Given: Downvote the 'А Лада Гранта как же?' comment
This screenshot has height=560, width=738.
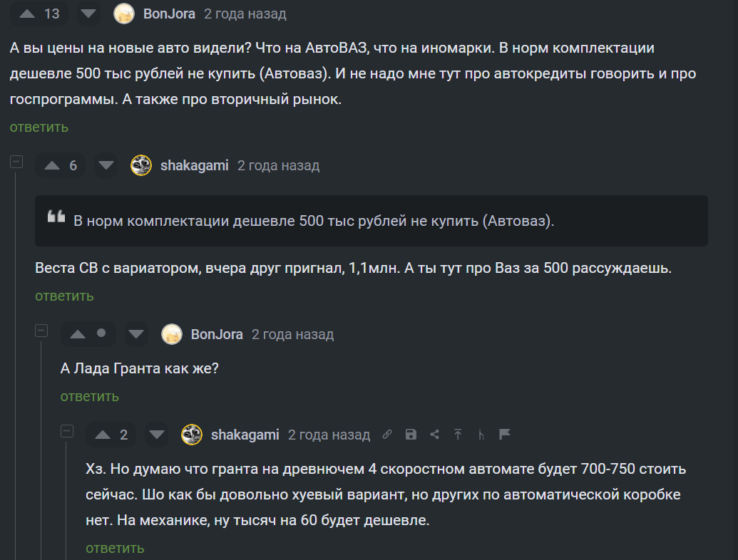Looking at the screenshot, I should 137,334.
